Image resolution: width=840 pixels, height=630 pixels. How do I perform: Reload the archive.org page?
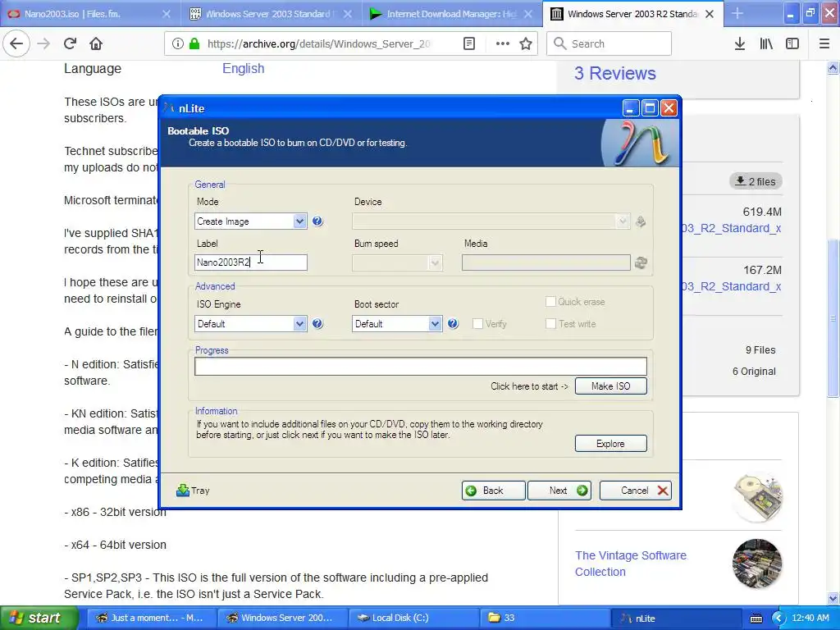pos(70,43)
